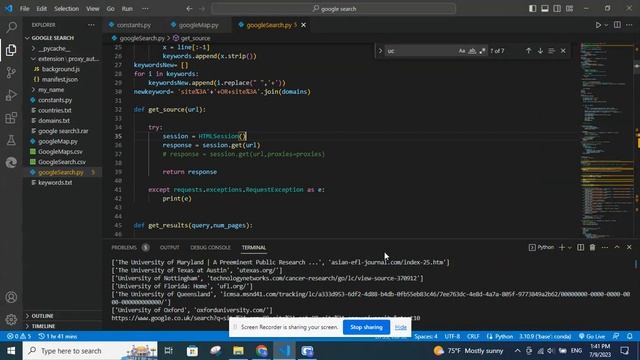Open the Manage gear settings

tap(11, 319)
